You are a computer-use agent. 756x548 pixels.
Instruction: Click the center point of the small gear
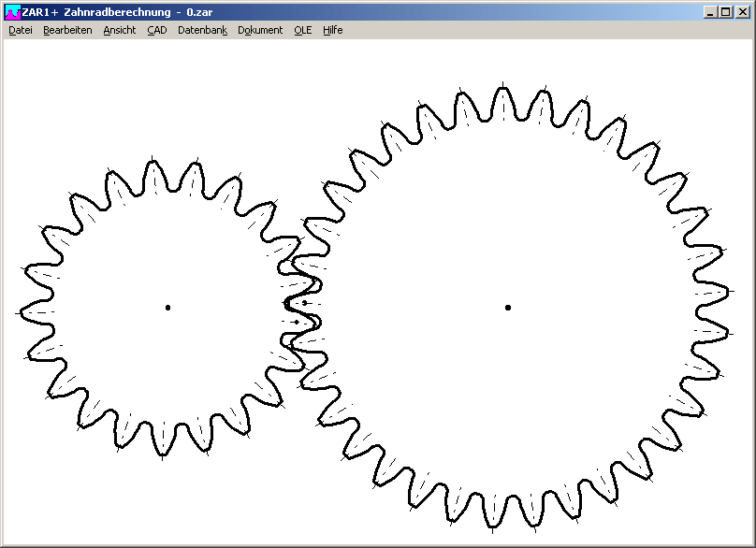click(x=167, y=308)
